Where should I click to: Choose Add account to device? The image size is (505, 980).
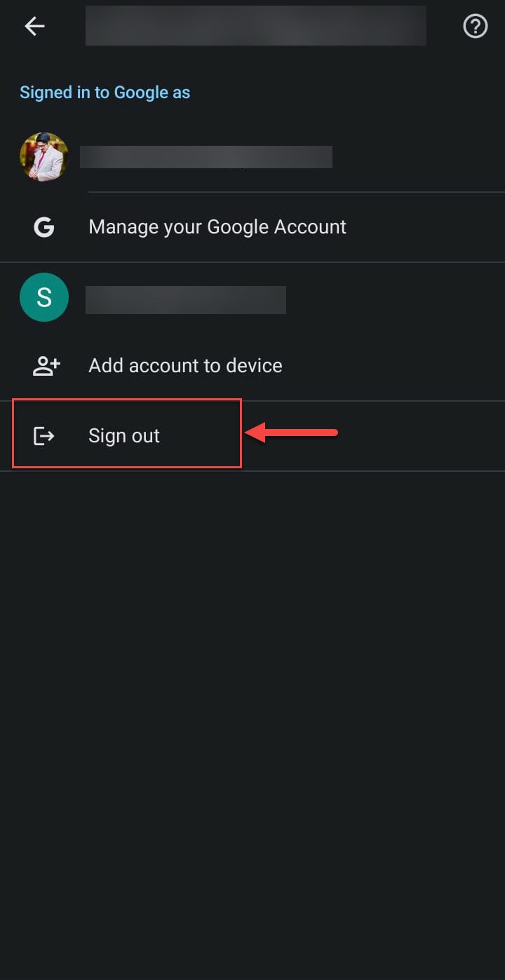click(252, 366)
